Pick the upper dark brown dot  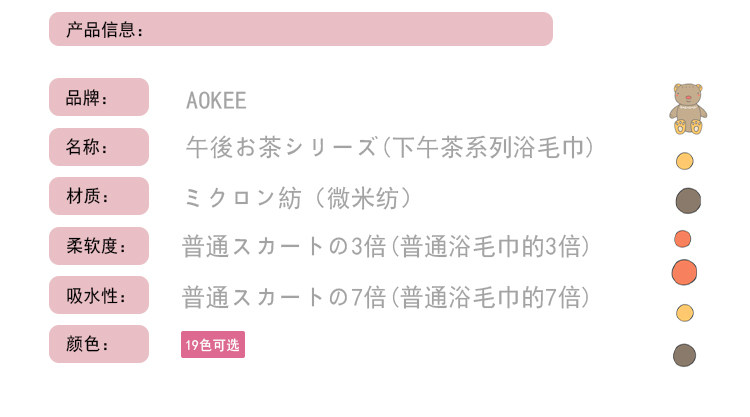click(x=687, y=200)
